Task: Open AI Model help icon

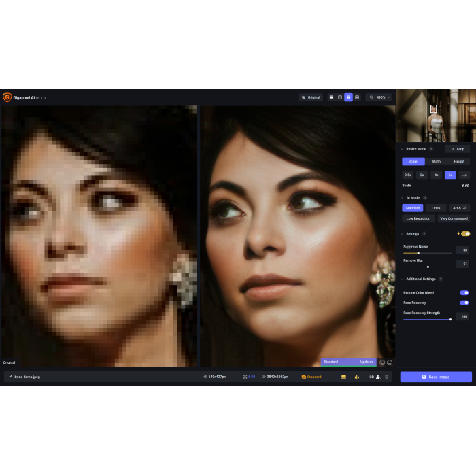Action: (425, 198)
